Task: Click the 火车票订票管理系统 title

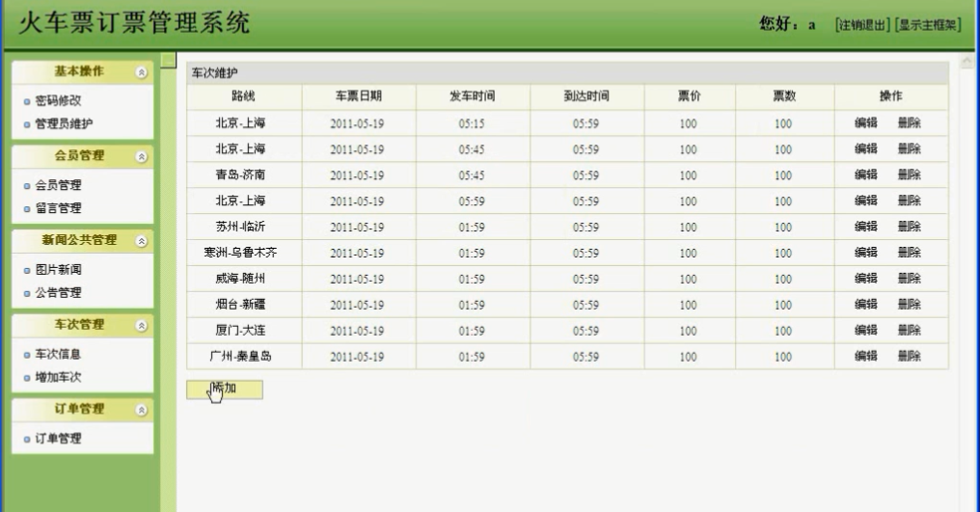Action: 134,23
